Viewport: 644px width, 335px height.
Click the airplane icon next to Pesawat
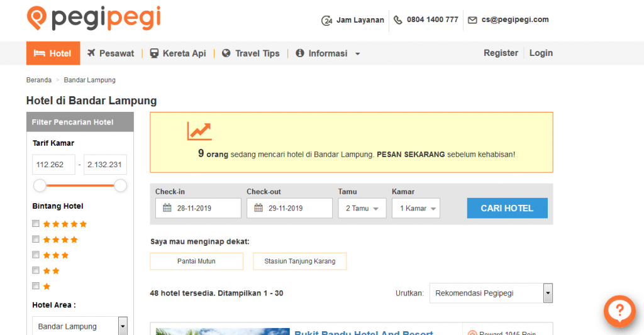click(x=91, y=53)
